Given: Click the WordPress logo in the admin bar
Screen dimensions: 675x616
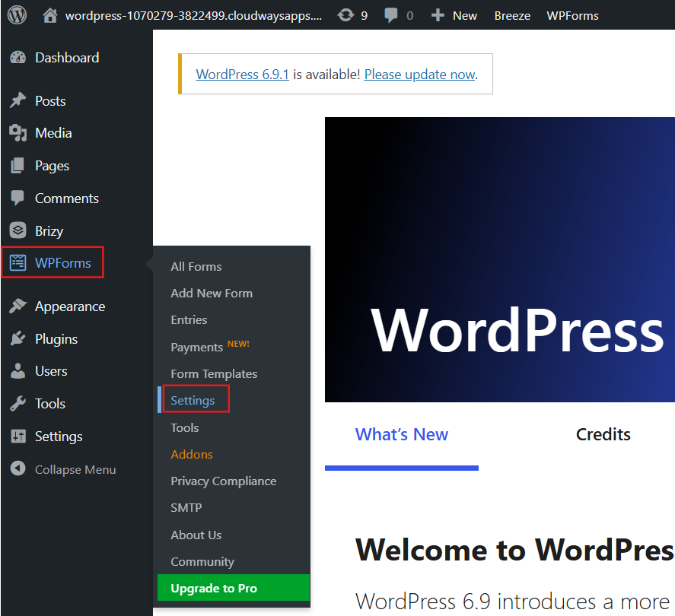Looking at the screenshot, I should pyautogui.click(x=18, y=15).
